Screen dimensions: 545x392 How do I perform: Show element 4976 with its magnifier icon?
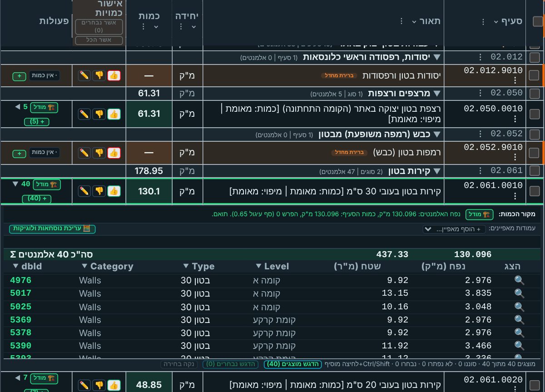pos(519,280)
